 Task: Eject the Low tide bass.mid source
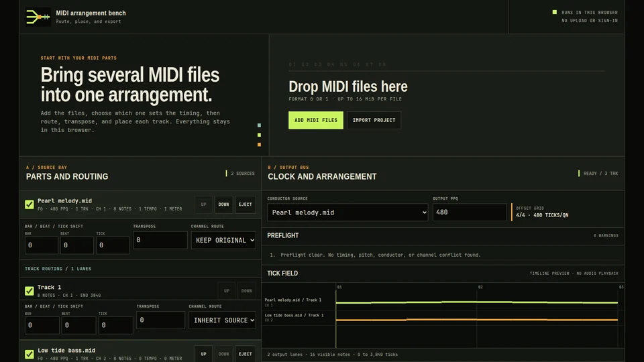(246, 354)
